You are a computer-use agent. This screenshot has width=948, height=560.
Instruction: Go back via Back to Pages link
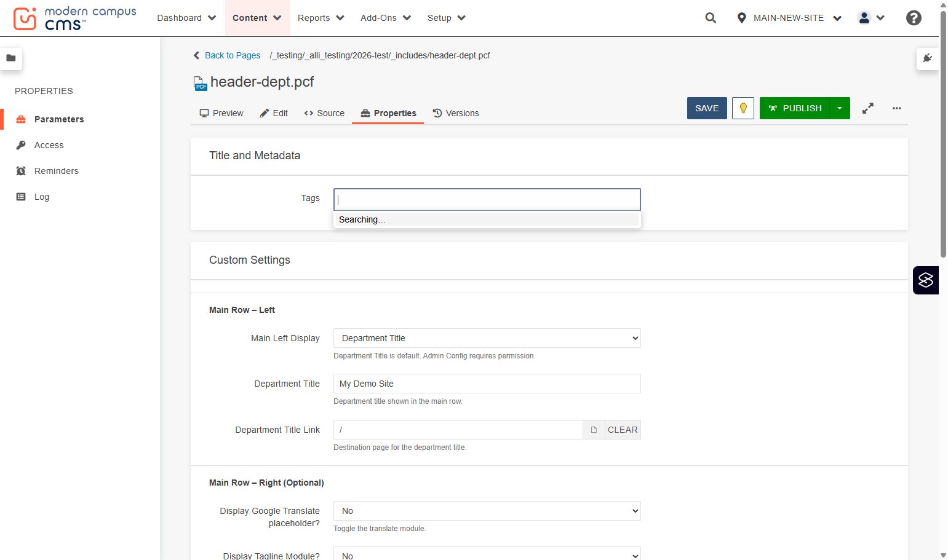click(x=233, y=55)
